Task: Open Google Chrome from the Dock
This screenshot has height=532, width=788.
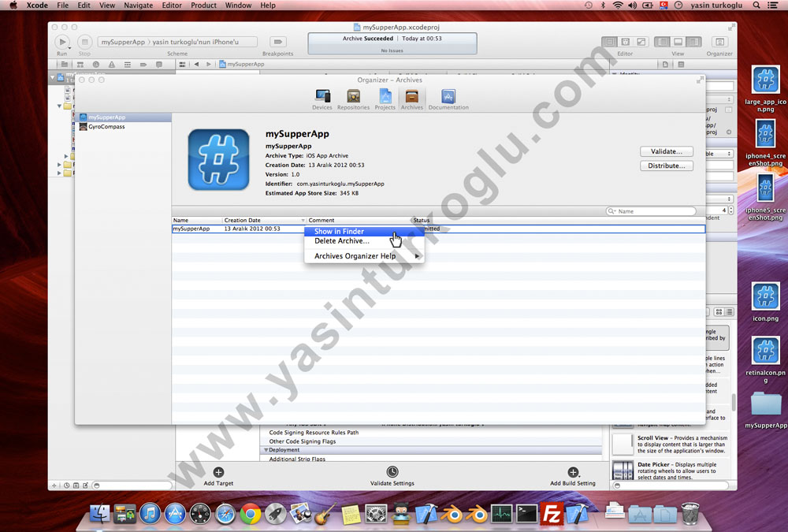Action: tap(251, 514)
